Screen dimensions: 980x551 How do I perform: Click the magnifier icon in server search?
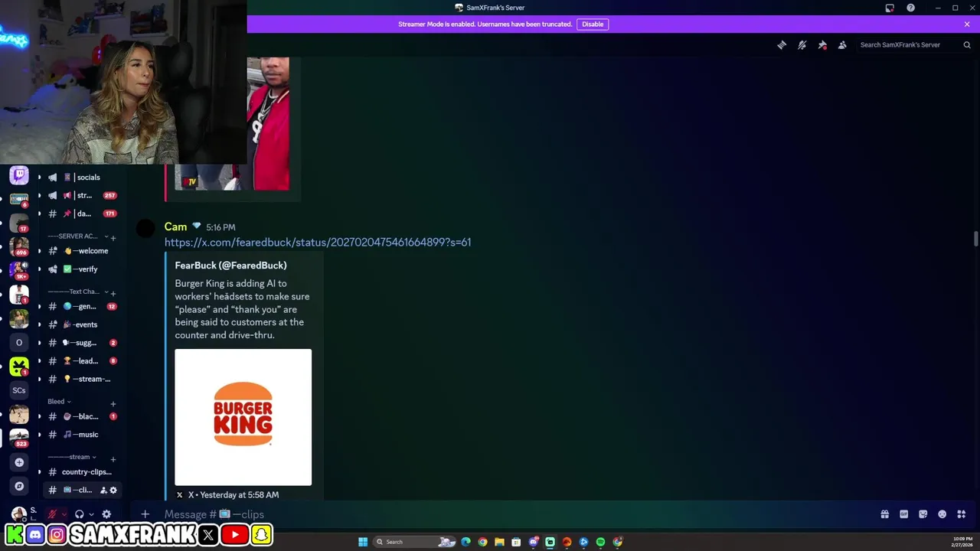967,45
